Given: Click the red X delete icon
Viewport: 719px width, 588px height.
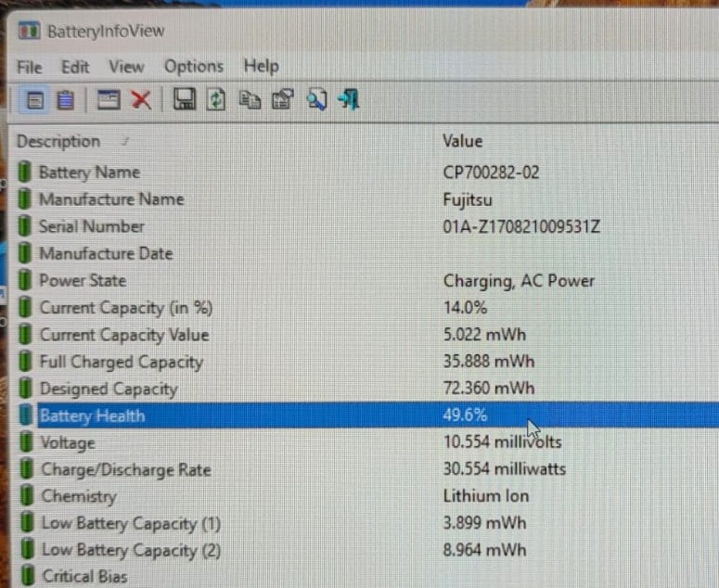Looking at the screenshot, I should coord(141,100).
